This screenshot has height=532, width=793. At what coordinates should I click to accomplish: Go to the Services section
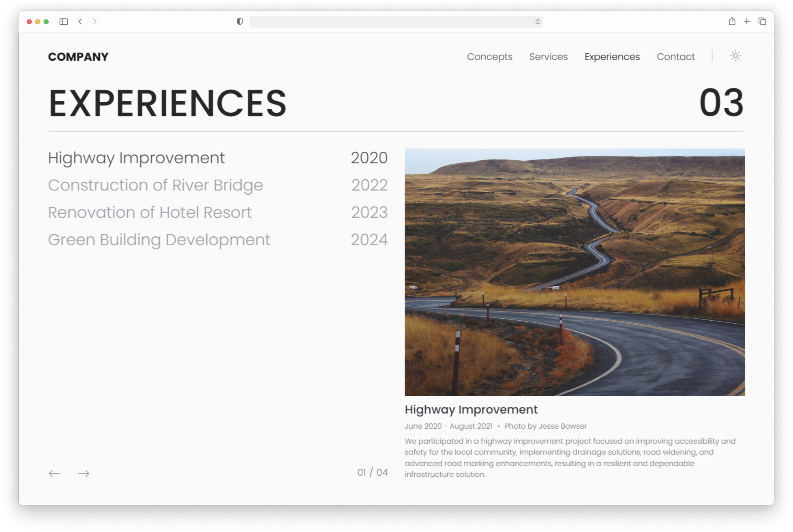[549, 57]
